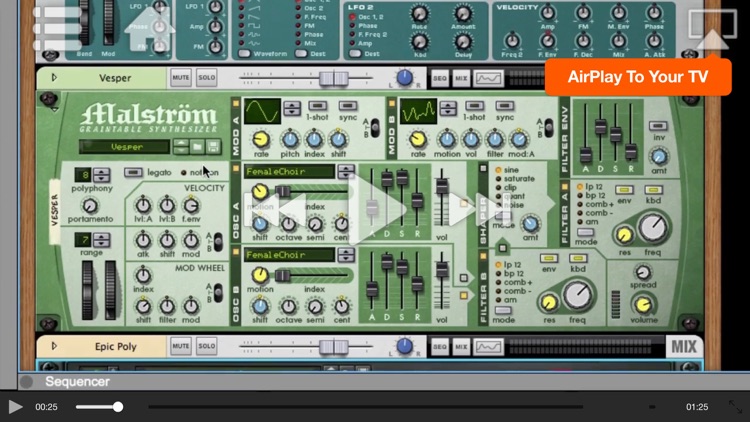
Task: Click the Osc B motion knob
Action: tap(260, 275)
